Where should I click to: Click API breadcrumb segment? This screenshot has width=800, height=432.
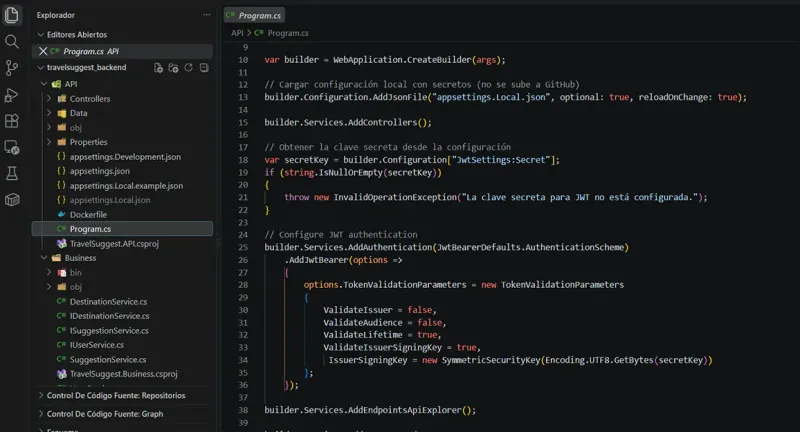pyautogui.click(x=237, y=33)
